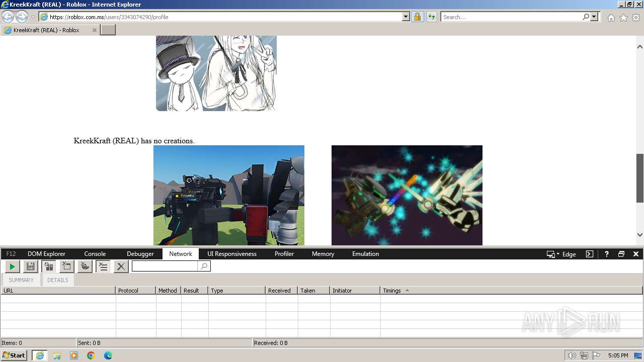
Task: Open the Debugger tab
Action: pyautogui.click(x=140, y=254)
